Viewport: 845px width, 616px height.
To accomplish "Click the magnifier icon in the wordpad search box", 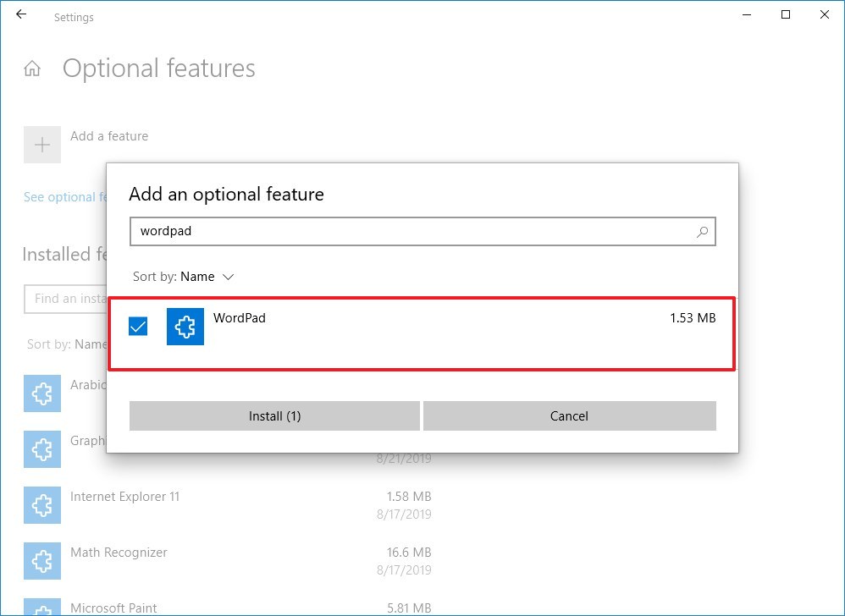I will coord(702,232).
